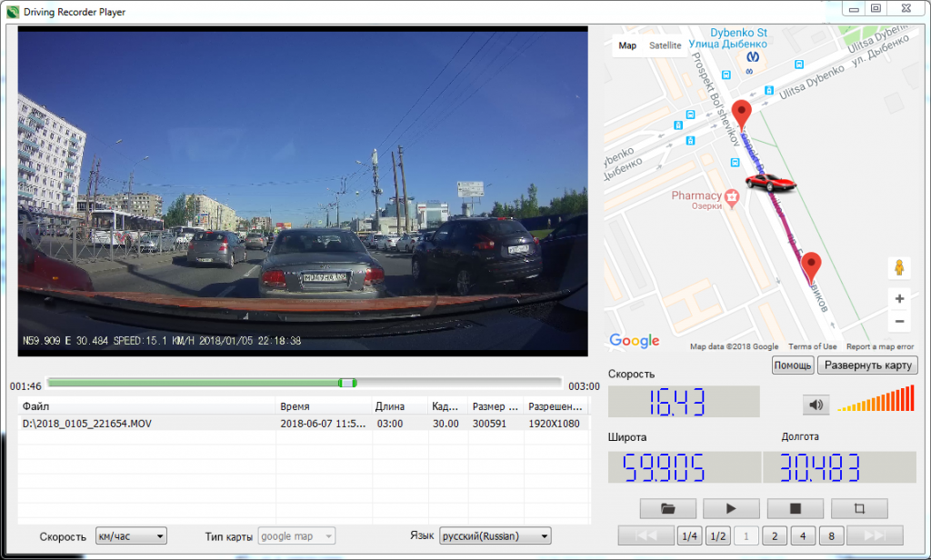Screen dimensions: 931x560
Task: Skip to previous file with rewind icon
Action: 646,535
